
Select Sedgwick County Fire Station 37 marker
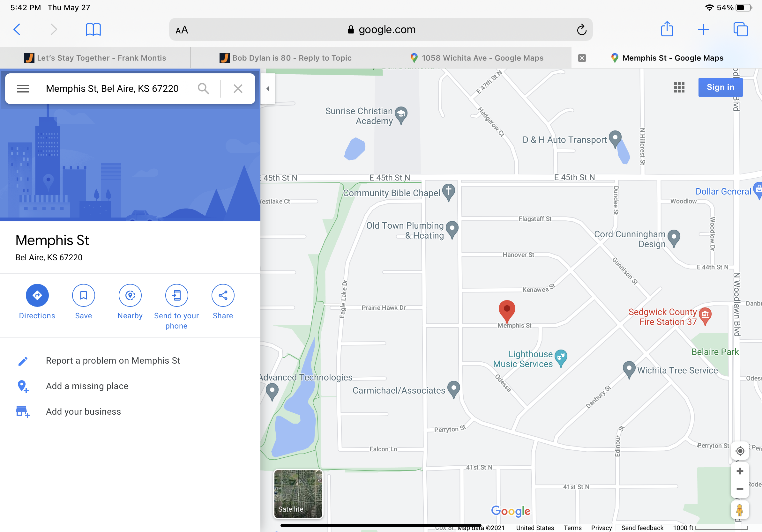(705, 316)
